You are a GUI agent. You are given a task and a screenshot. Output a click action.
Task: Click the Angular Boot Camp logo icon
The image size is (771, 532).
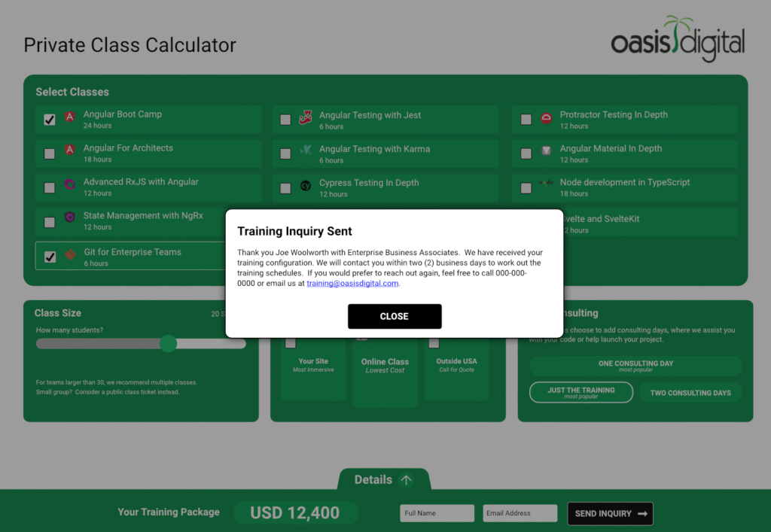click(x=69, y=117)
